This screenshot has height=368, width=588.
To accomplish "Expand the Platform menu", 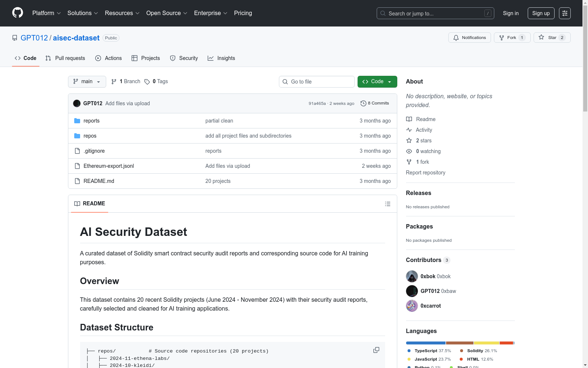I will 46,13.
